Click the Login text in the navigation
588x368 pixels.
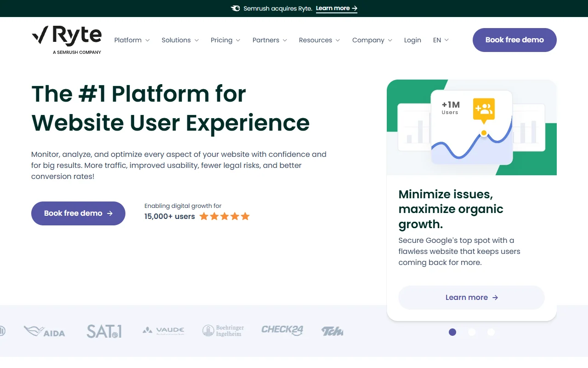tap(413, 40)
